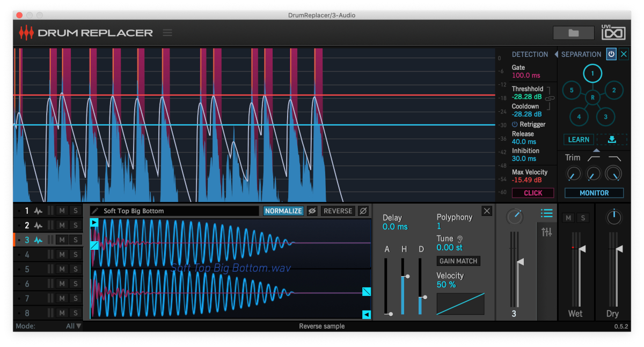This screenshot has width=644, height=347.
Task: Click the LEARN button
Action: tap(579, 140)
